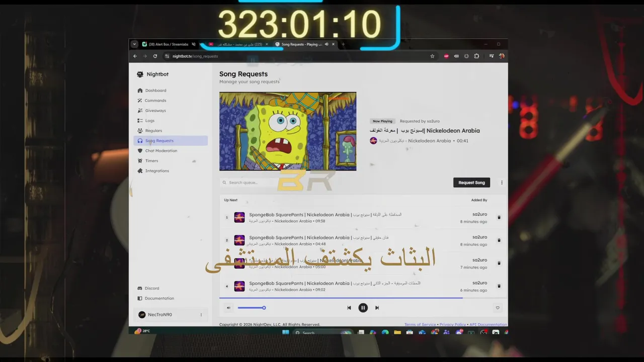Reload the Nightbot page
The image size is (644, 362).
pyautogui.click(x=155, y=56)
